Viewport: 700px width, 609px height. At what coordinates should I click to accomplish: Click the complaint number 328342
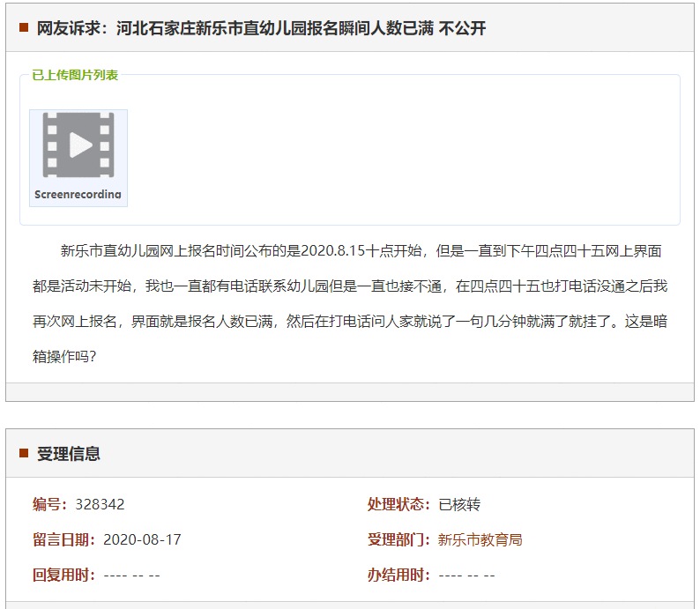[100, 504]
